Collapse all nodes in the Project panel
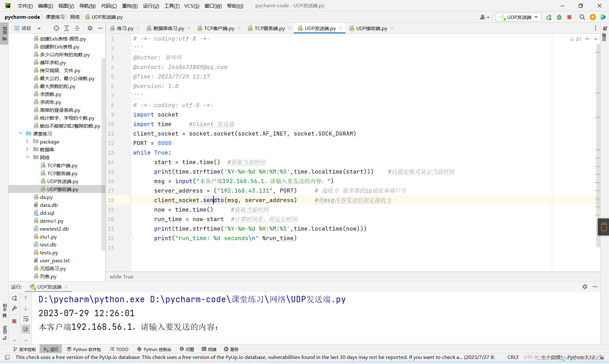Image resolution: width=609 pixels, height=364 pixels. click(77, 28)
